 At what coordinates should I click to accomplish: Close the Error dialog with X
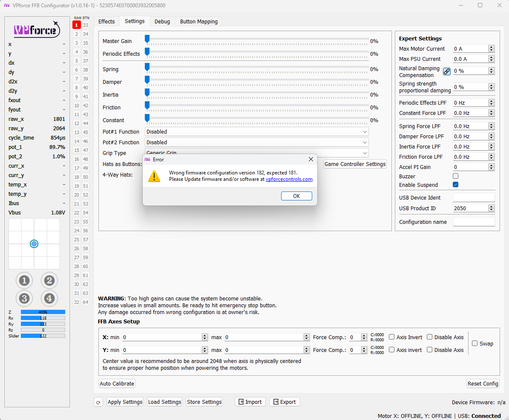(311, 159)
